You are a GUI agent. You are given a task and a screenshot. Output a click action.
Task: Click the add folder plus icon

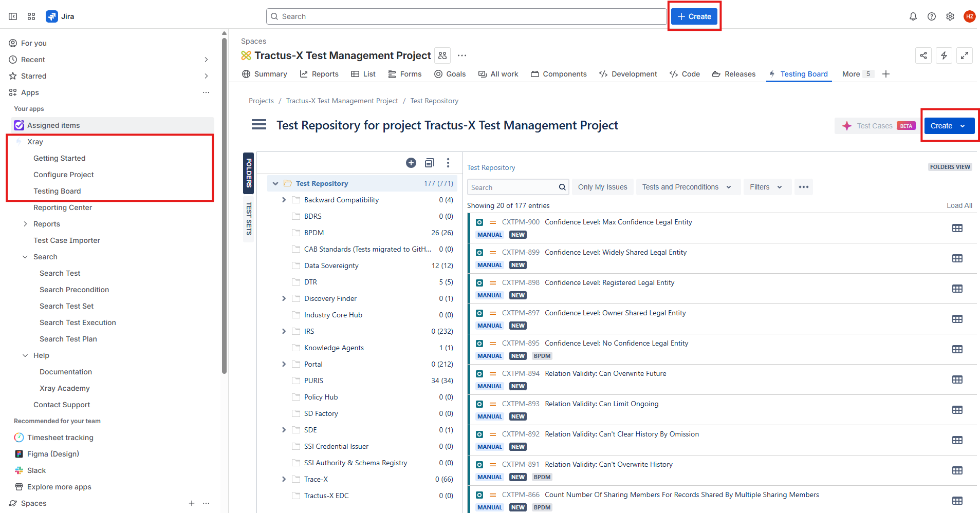point(411,163)
